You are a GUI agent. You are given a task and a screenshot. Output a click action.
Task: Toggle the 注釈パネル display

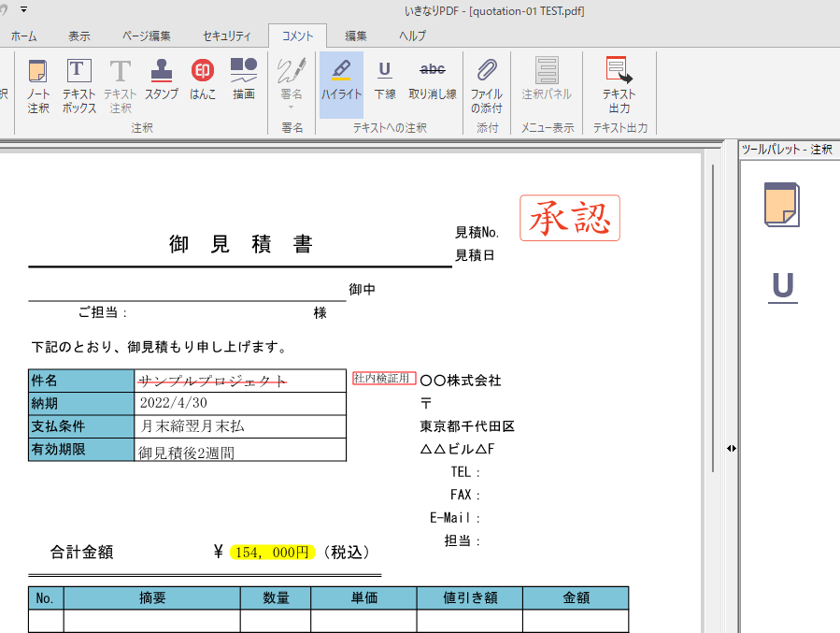(x=548, y=84)
